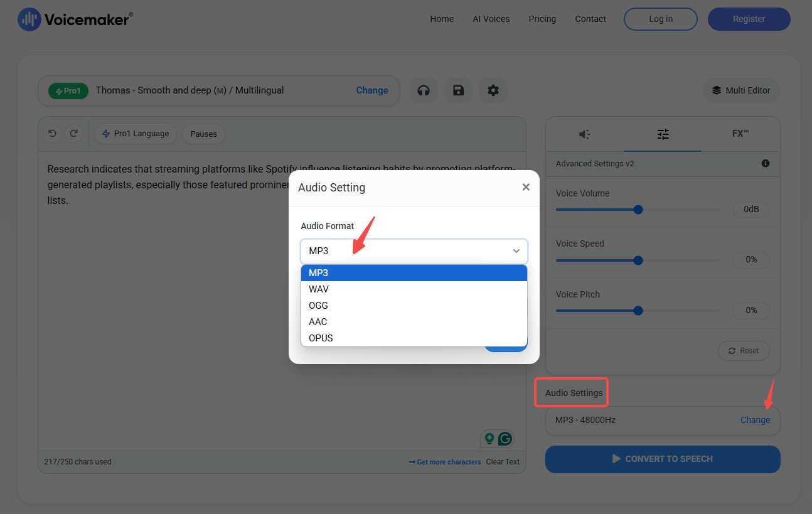Click Convert to Speech button

coord(663,459)
